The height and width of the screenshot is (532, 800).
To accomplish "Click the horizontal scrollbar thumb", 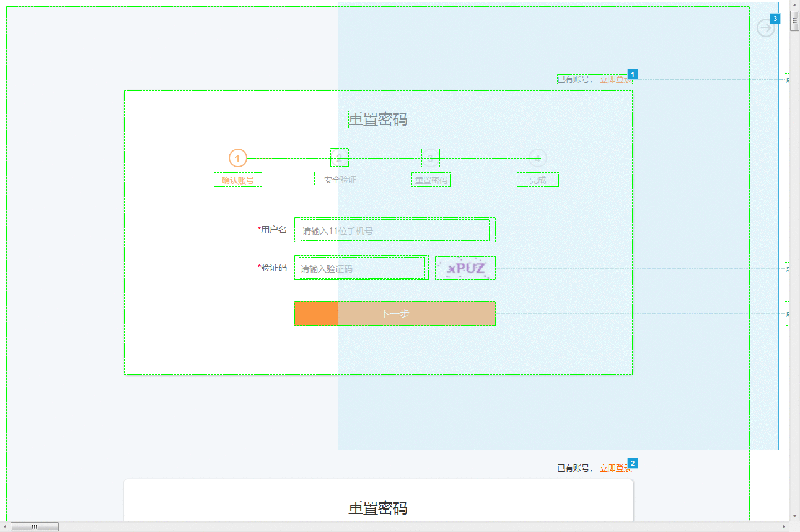I will tap(35, 526).
